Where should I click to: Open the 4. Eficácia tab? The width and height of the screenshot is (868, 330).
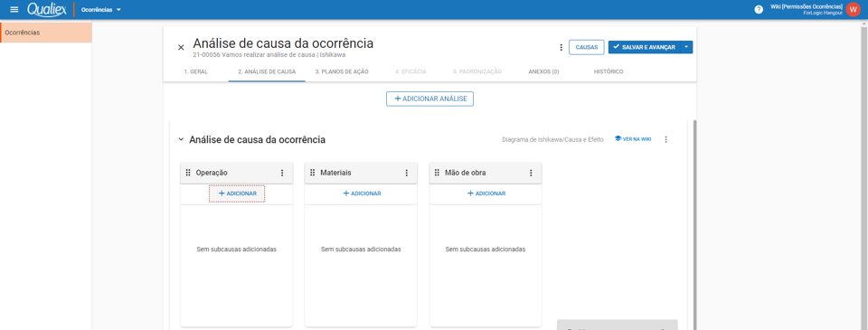tap(410, 72)
